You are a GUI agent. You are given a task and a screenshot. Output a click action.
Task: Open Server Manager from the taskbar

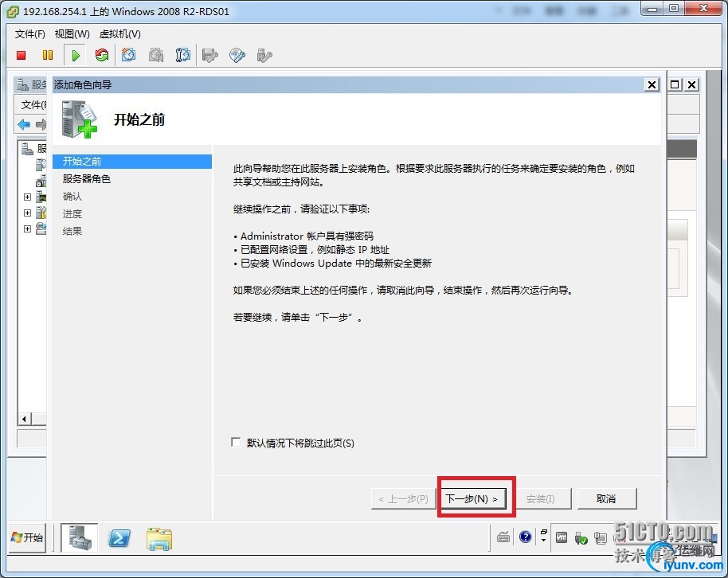(80, 537)
